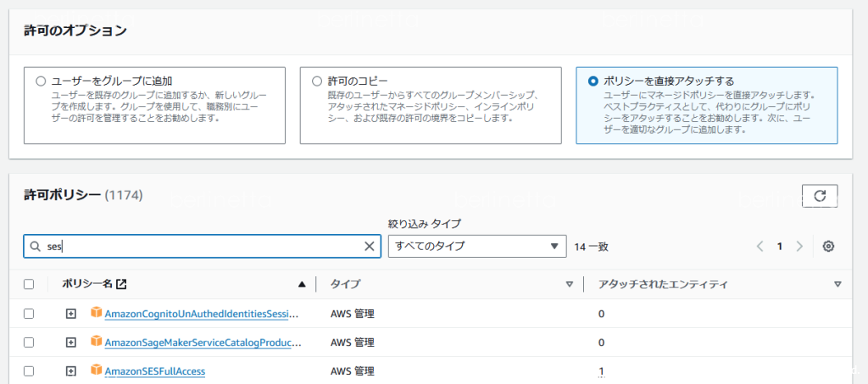
Task: Click the refresh policies button
Action: point(819,196)
